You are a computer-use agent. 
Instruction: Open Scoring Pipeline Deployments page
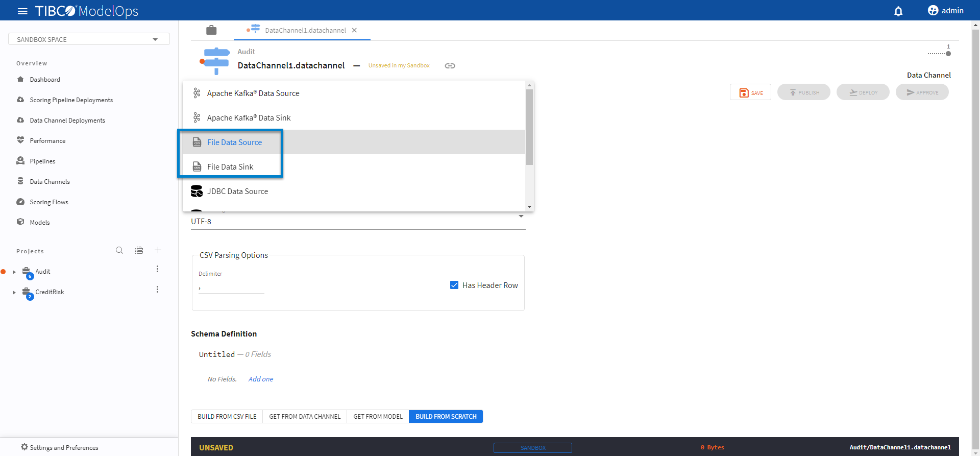click(x=71, y=100)
